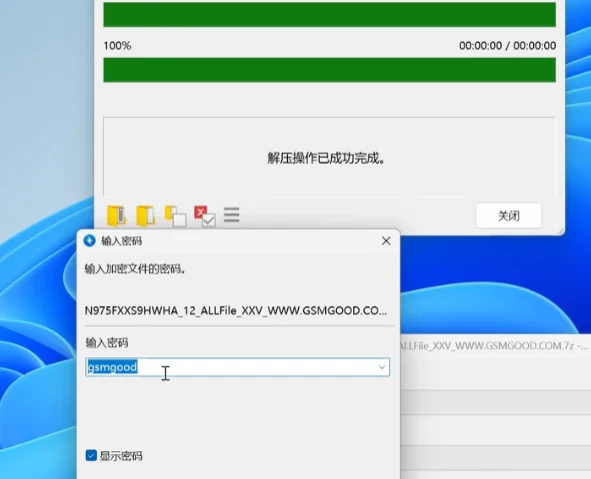Open the three-line hamburger menu
The width and height of the screenshot is (591, 479).
tap(231, 215)
